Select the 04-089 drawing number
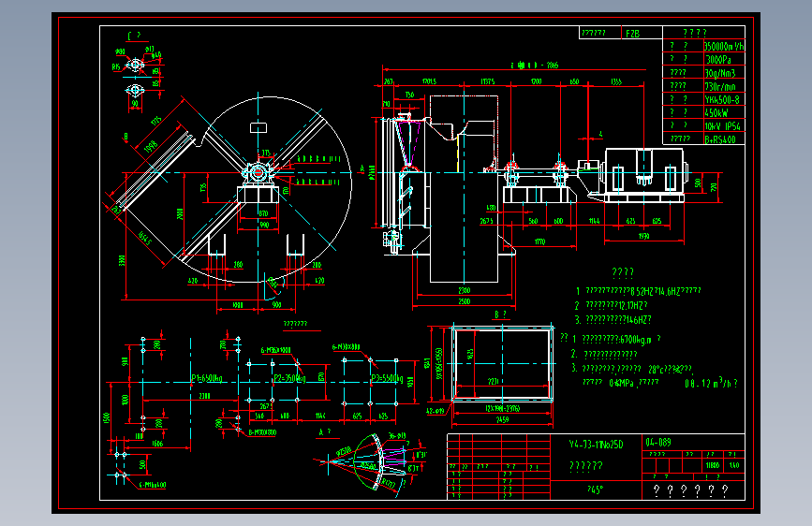Viewport: 812px width, 526px height. (x=658, y=442)
